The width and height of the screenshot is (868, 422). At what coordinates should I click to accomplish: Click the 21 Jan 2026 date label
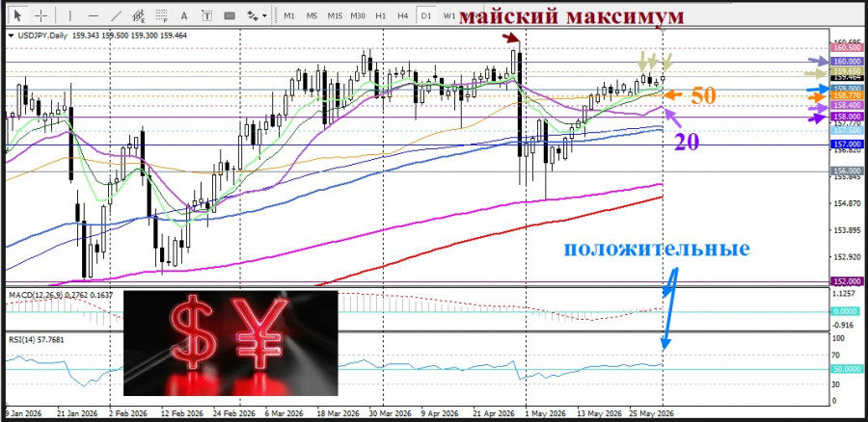coord(76,413)
